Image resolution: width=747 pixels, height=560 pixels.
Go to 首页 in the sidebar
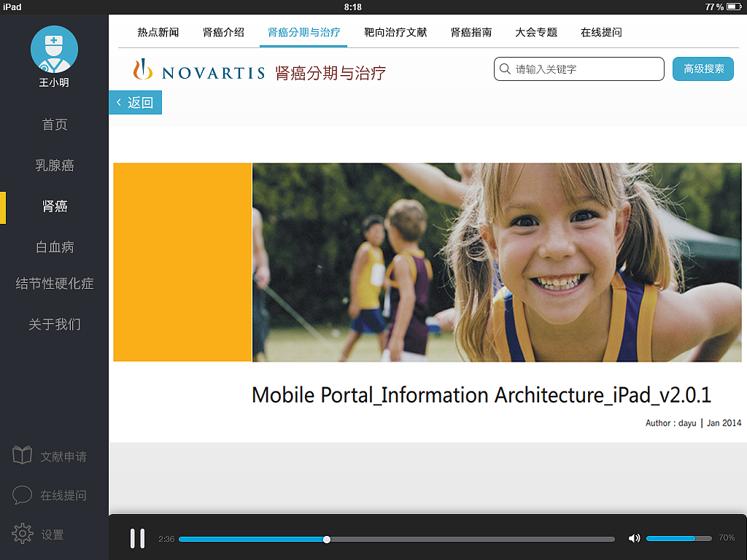(x=54, y=125)
